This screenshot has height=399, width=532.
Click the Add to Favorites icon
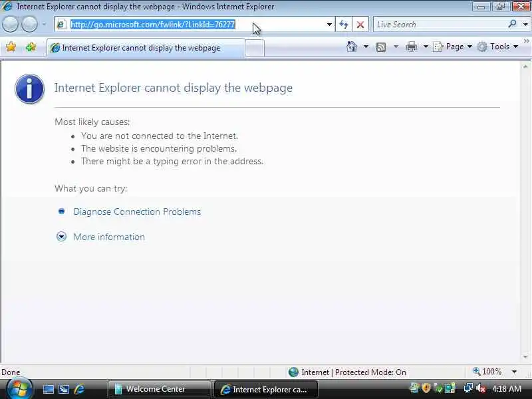click(x=31, y=47)
